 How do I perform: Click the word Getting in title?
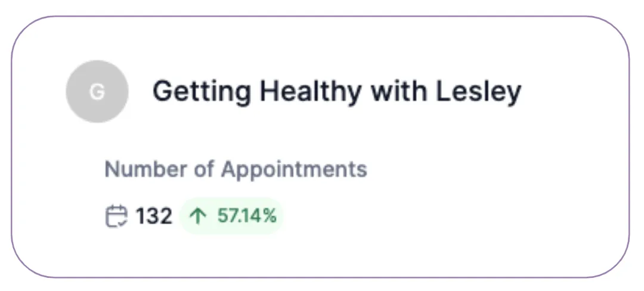[x=202, y=91]
